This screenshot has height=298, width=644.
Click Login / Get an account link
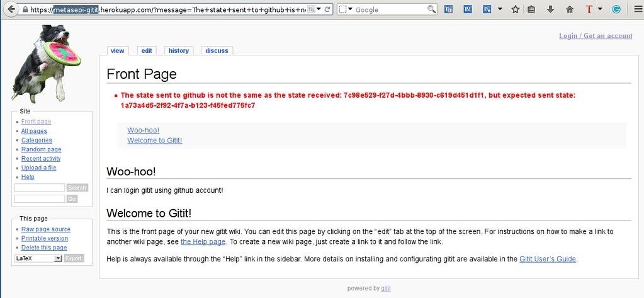(596, 36)
